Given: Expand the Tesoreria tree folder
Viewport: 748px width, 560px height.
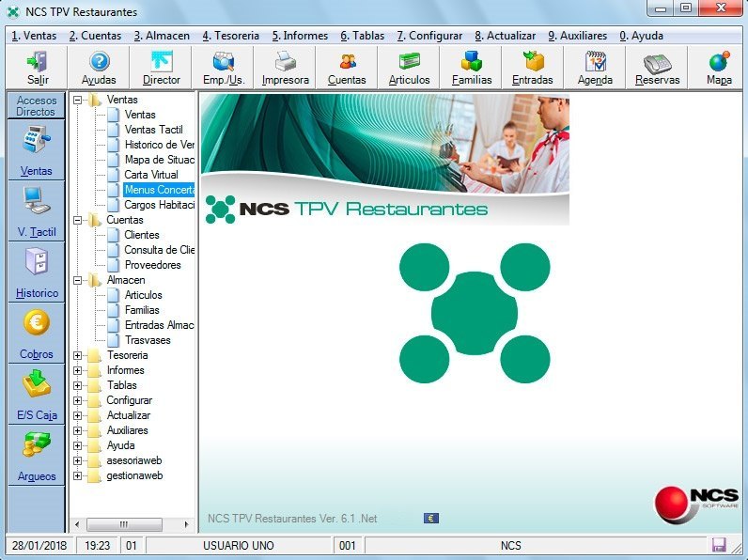Looking at the screenshot, I should [x=78, y=355].
